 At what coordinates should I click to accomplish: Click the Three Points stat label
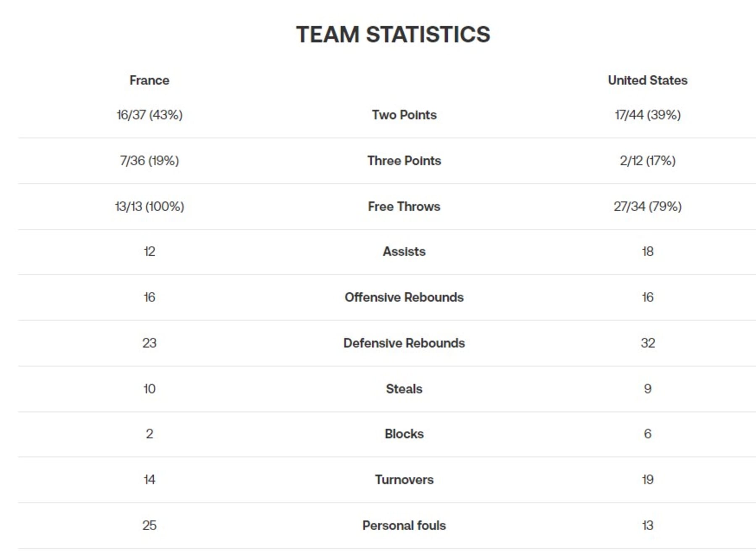point(404,160)
